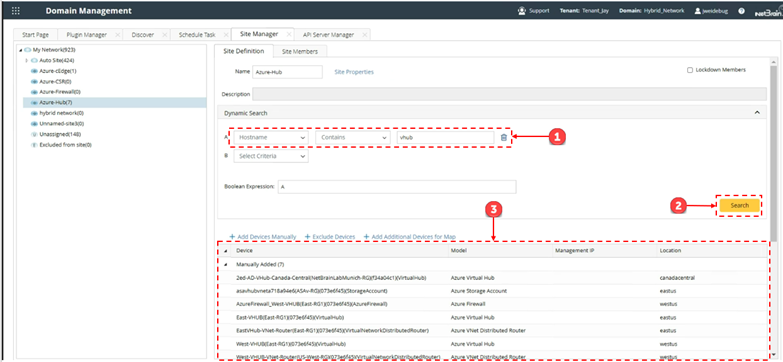Open the Site Properties link
This screenshot has height=362, width=783.
[354, 72]
